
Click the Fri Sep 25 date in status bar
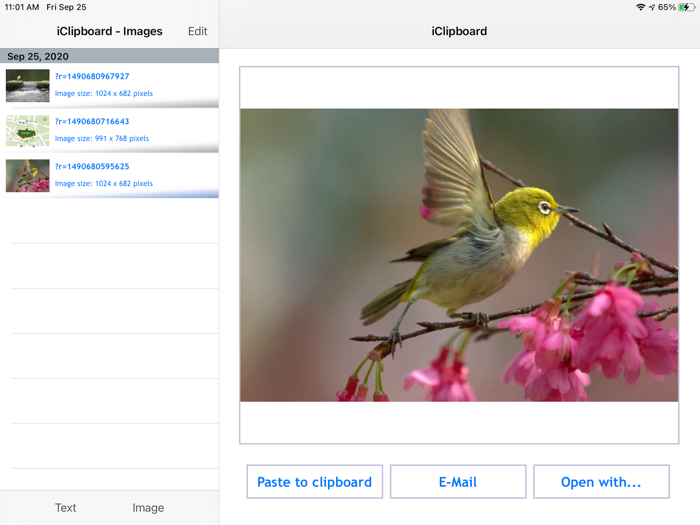[x=67, y=7]
